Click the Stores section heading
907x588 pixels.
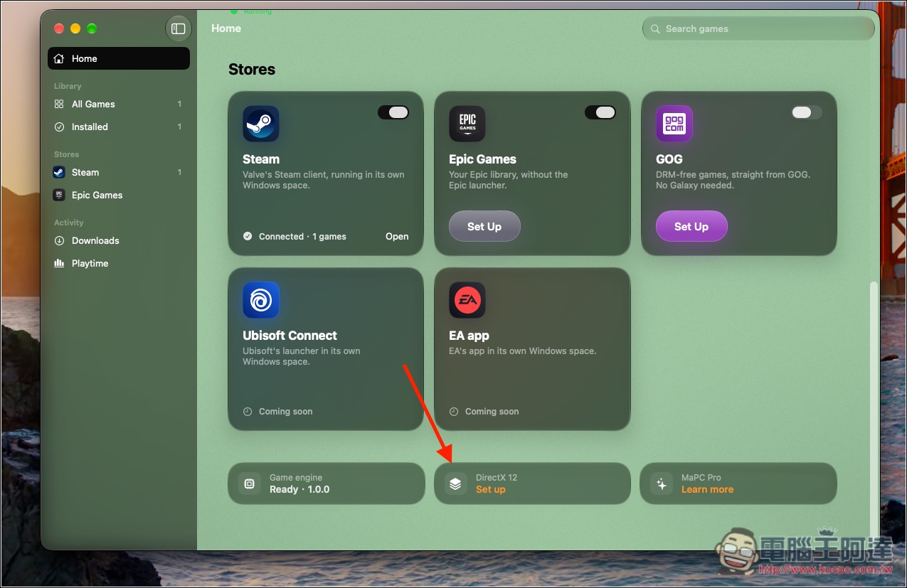(x=252, y=70)
